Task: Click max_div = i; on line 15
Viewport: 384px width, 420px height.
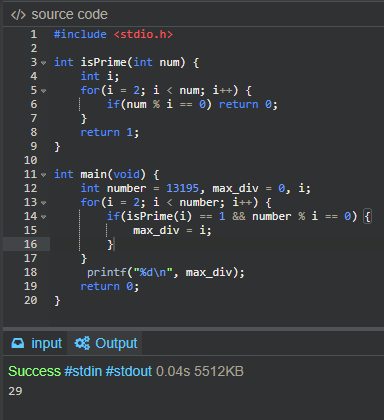Action: pos(172,230)
